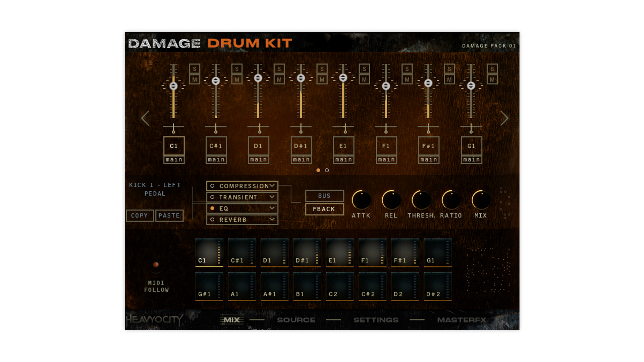This screenshot has height=362, width=644.
Task: Click the RATIO knob
Action: point(451,200)
